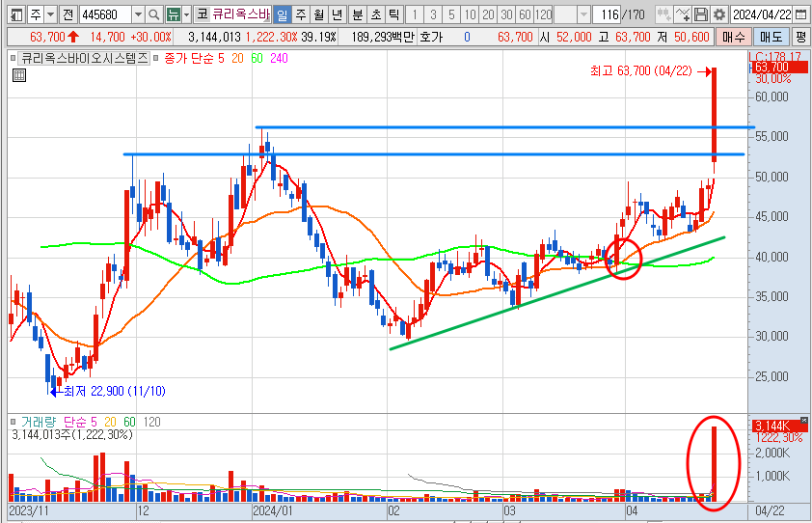Choose the 5 interval button

(x=451, y=14)
